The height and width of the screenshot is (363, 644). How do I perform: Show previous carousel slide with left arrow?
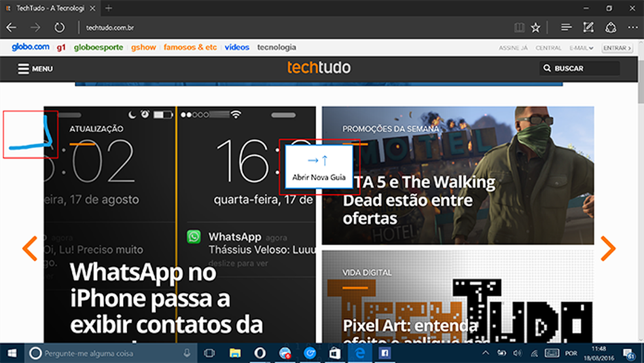[30, 248]
